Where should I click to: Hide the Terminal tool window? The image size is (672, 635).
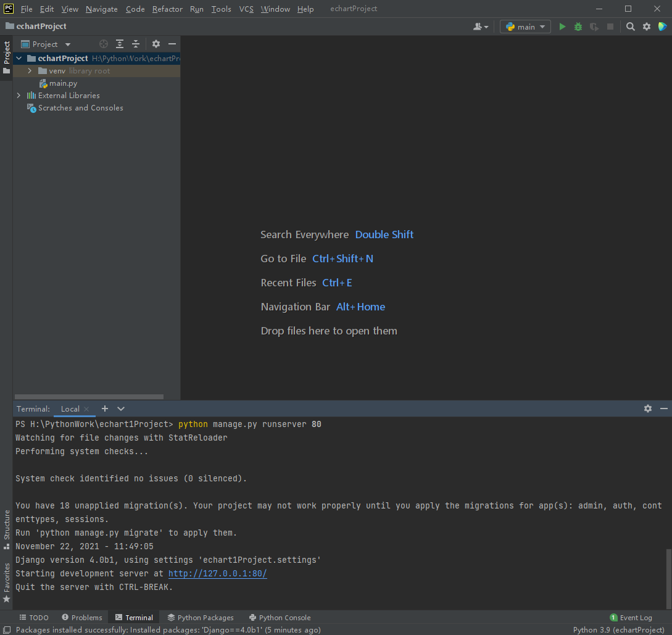point(664,409)
